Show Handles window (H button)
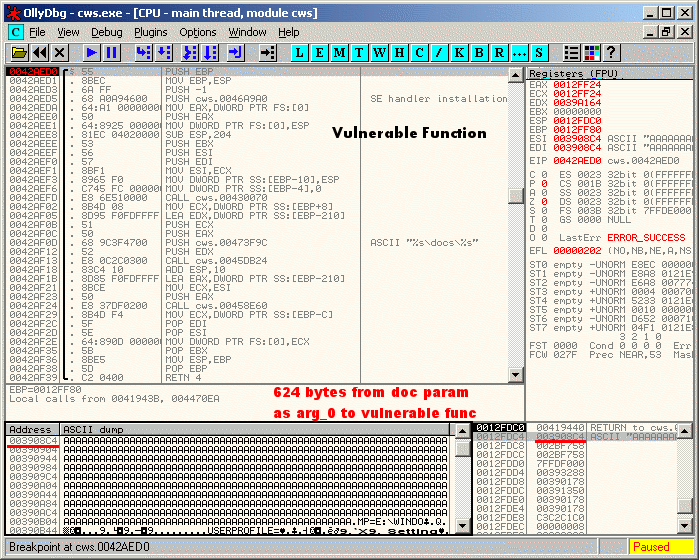This screenshot has height=560, width=699. click(x=399, y=53)
